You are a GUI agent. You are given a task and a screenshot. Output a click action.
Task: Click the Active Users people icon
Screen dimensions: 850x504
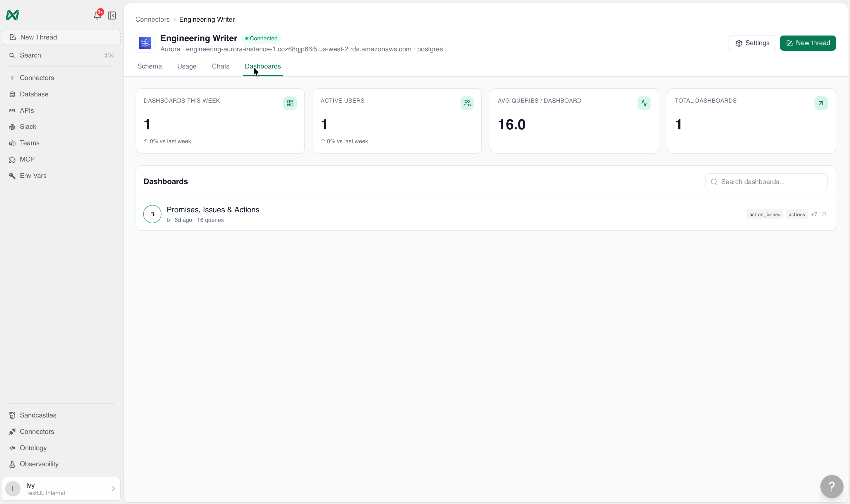pyautogui.click(x=467, y=103)
